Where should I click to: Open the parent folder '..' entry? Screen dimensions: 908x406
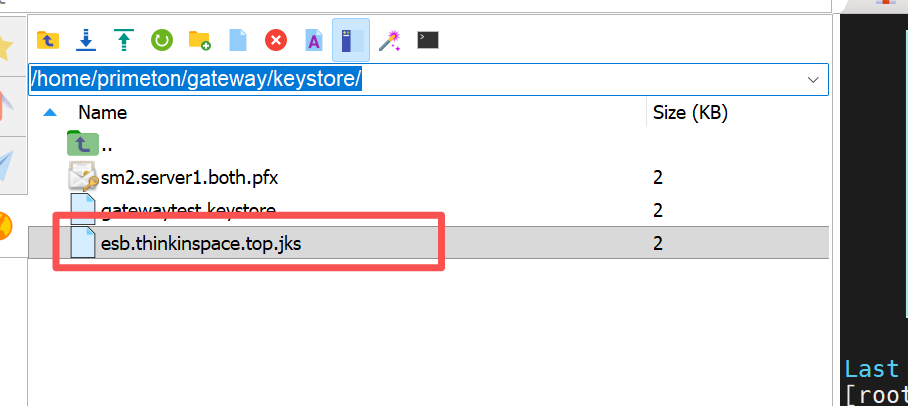tap(105, 145)
